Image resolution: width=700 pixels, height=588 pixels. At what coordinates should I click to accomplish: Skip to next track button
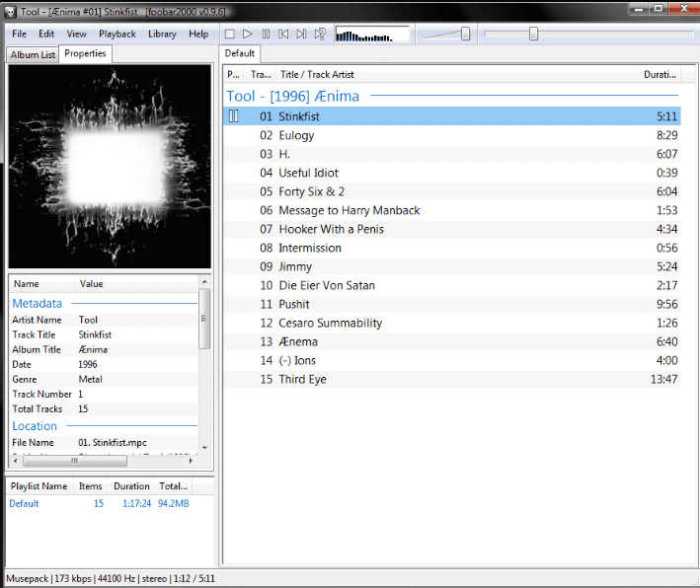302,34
